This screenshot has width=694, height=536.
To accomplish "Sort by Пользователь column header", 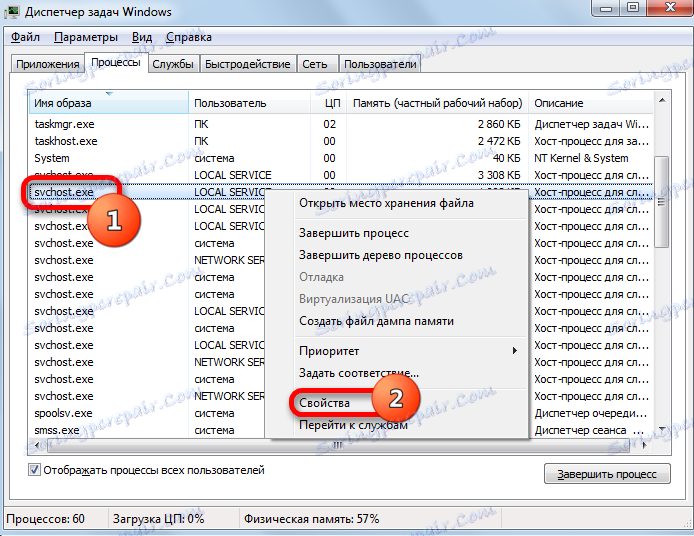I will (249, 103).
